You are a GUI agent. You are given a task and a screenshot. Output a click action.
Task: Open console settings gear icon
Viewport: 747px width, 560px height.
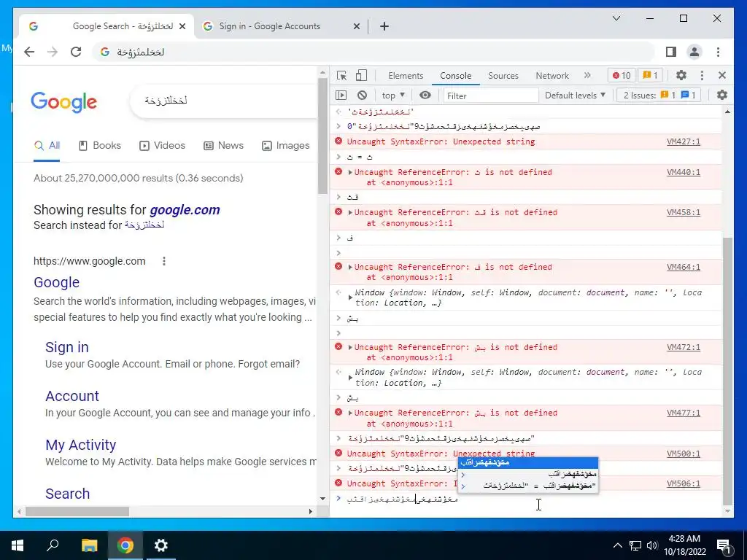click(721, 96)
